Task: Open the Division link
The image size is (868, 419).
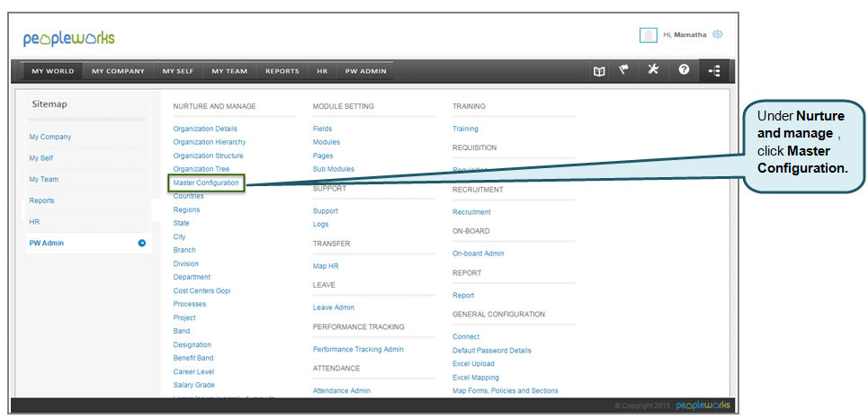Action: pyautogui.click(x=185, y=264)
